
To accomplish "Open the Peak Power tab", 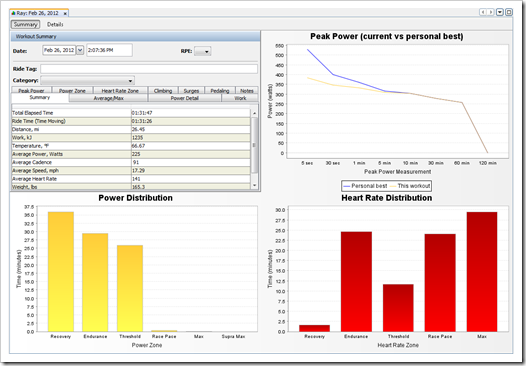I will tap(31, 91).
